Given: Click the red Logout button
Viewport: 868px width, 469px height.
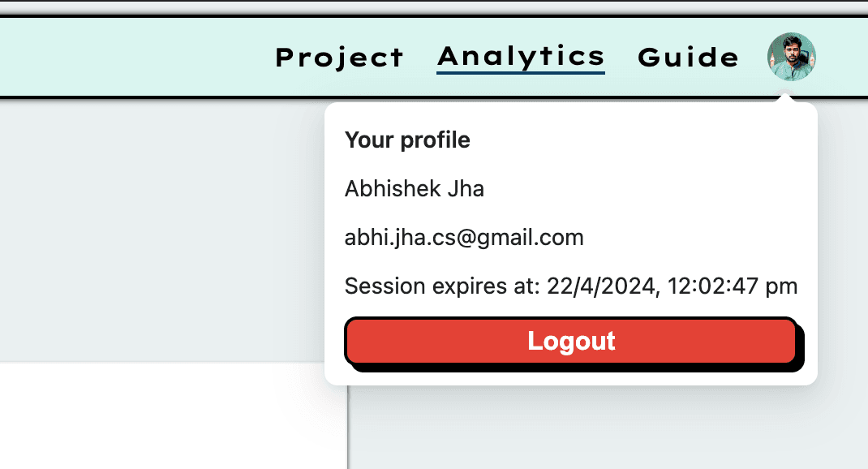Looking at the screenshot, I should point(571,341).
